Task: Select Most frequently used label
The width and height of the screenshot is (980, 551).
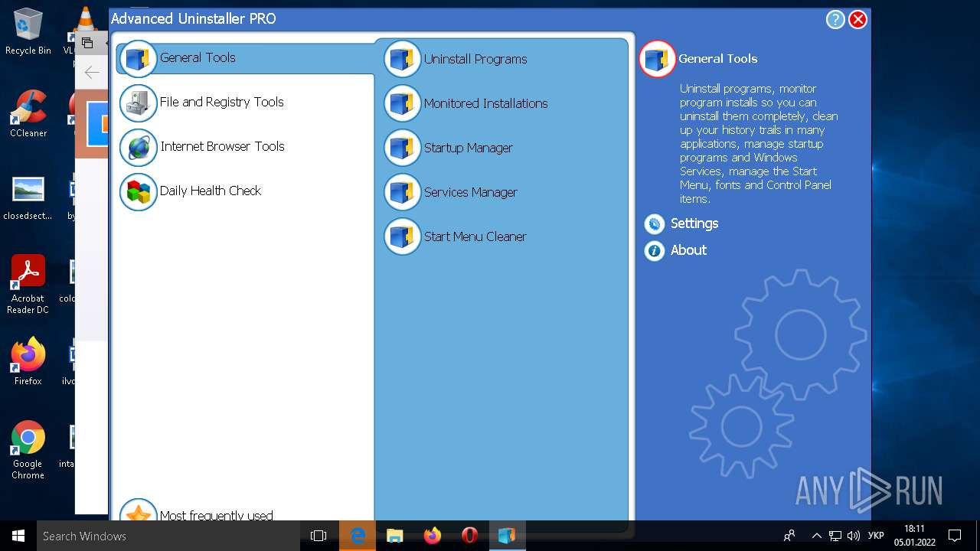Action: pos(217,516)
